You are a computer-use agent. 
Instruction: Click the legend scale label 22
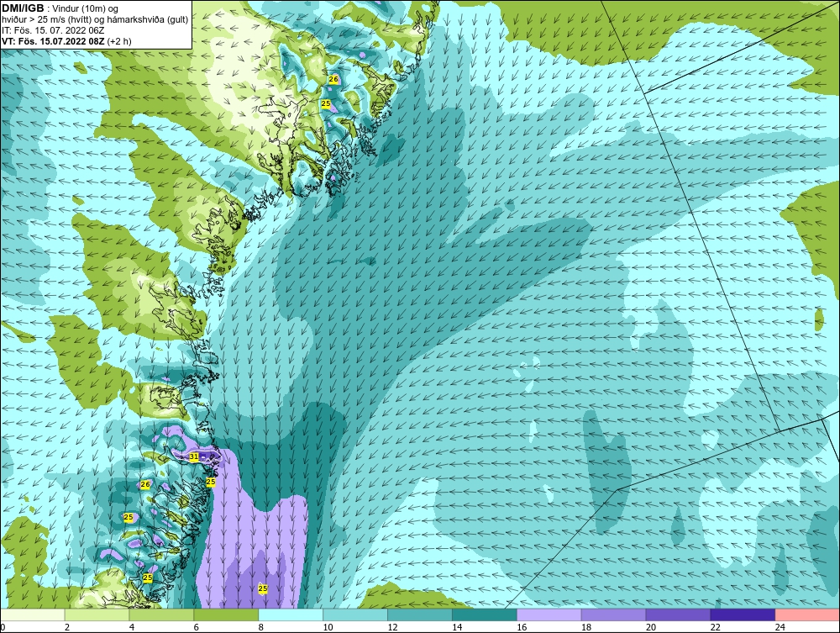click(716, 627)
